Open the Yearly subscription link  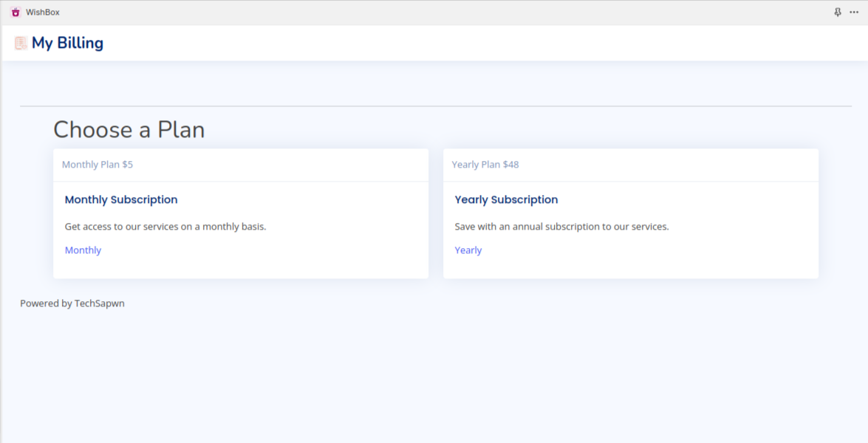[x=468, y=250]
